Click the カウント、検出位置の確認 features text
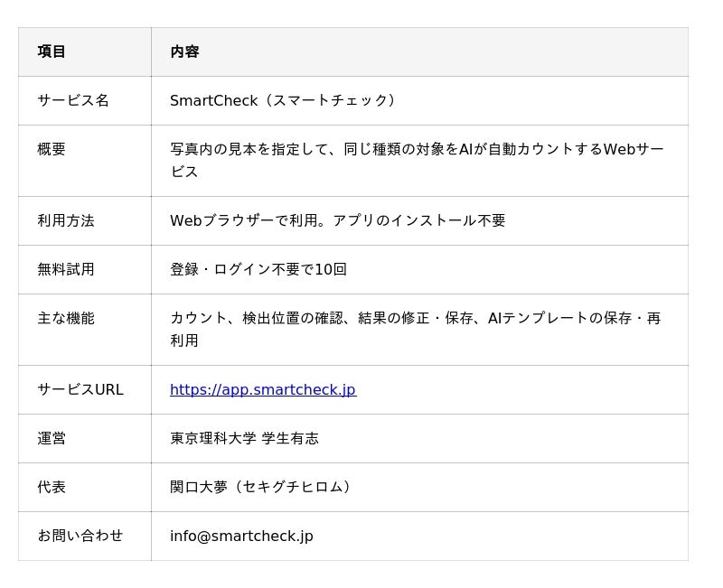 point(416,329)
